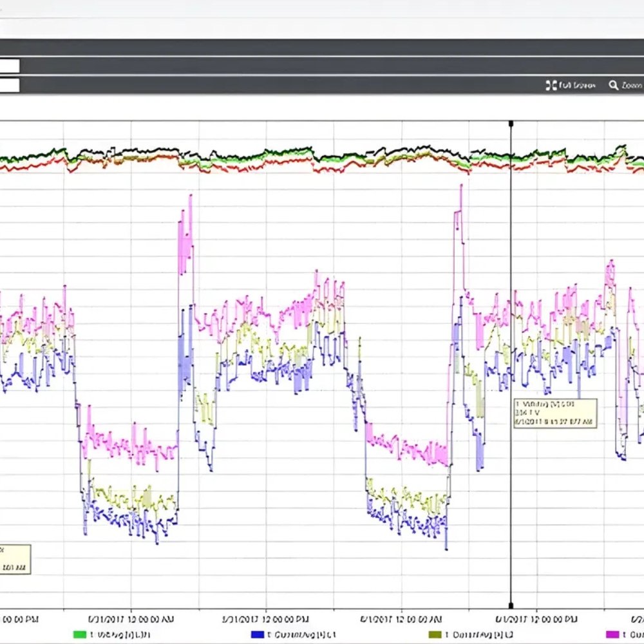The width and height of the screenshot is (644, 644).
Task: Click the lower white input field in toolbar
Action: tap(9, 85)
